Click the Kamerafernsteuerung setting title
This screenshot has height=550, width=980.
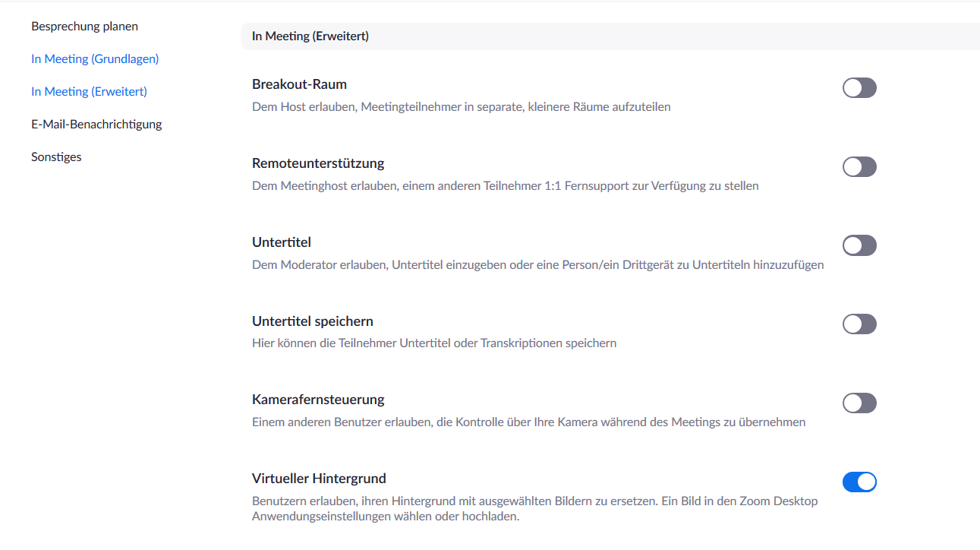tap(318, 400)
